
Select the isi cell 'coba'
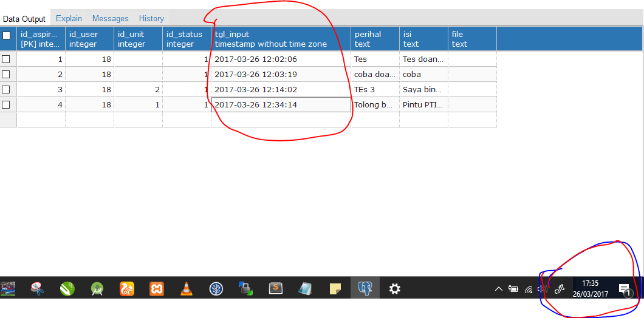pyautogui.click(x=424, y=74)
